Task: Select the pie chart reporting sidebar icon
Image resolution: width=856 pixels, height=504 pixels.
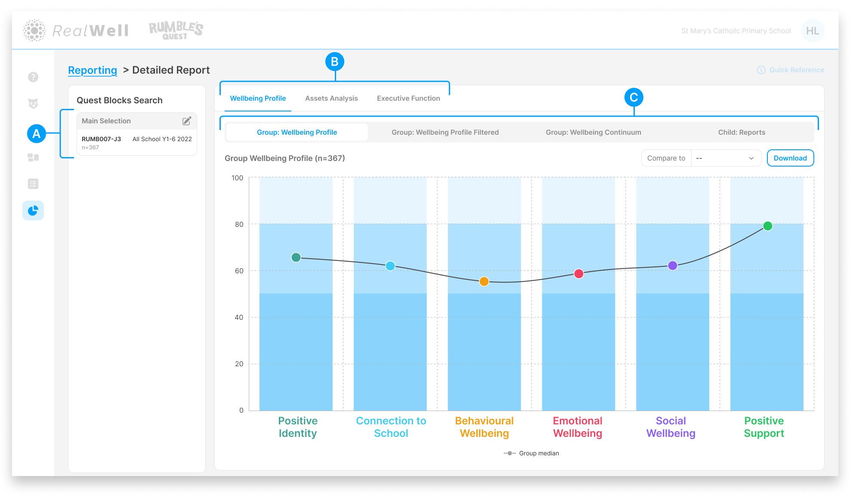Action: [33, 210]
